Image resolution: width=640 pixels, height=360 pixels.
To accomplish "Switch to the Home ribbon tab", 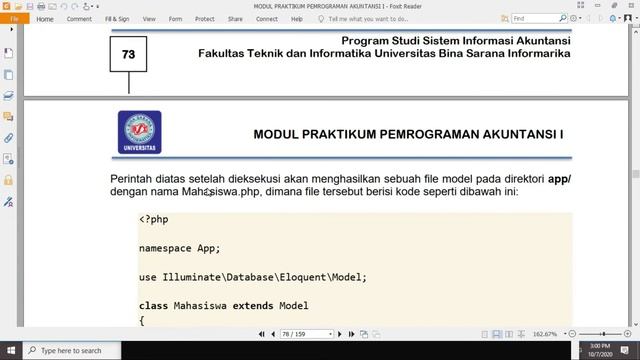I will pos(45,19).
